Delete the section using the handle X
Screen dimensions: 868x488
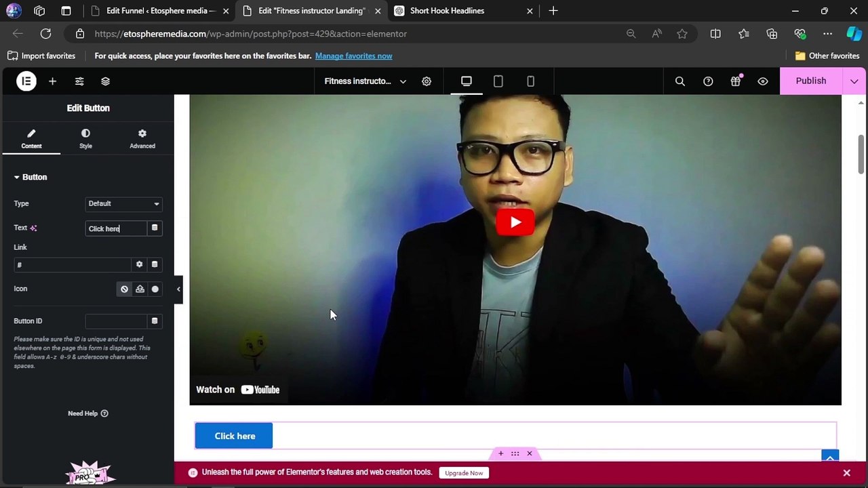click(530, 453)
